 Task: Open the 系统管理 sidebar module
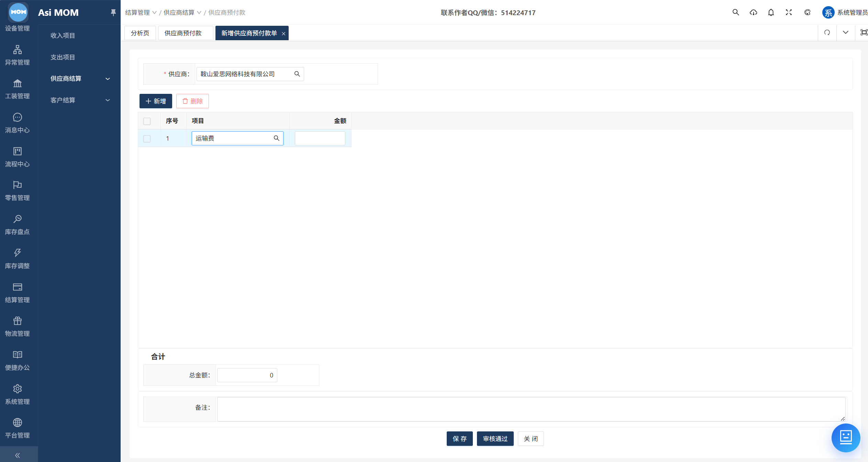[x=17, y=395]
